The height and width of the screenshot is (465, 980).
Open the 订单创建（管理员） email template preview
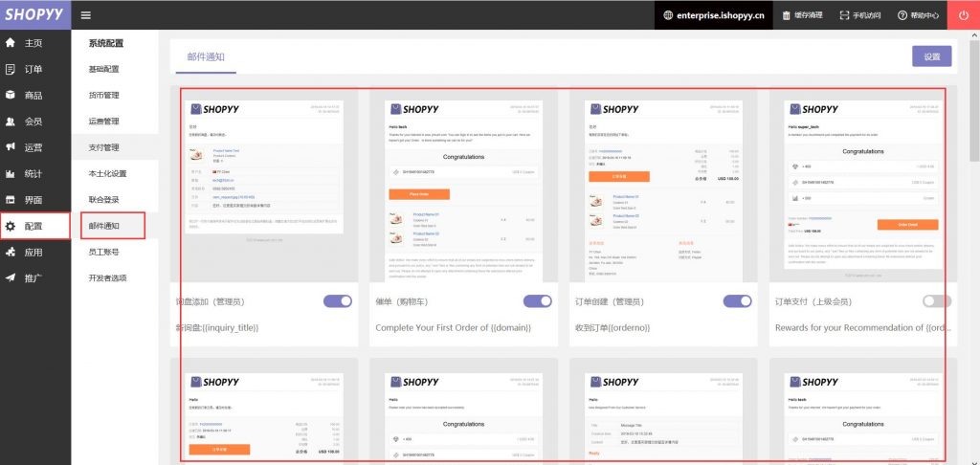tap(664, 184)
